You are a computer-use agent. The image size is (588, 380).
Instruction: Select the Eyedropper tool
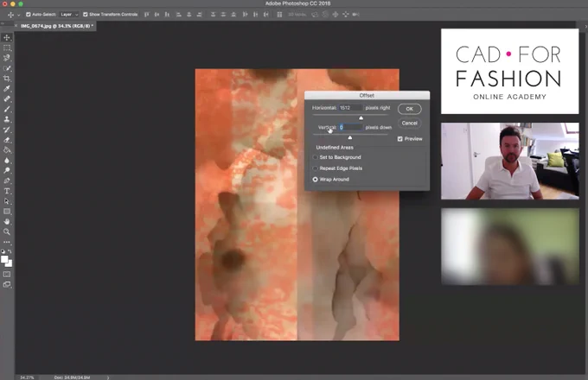pyautogui.click(x=7, y=89)
